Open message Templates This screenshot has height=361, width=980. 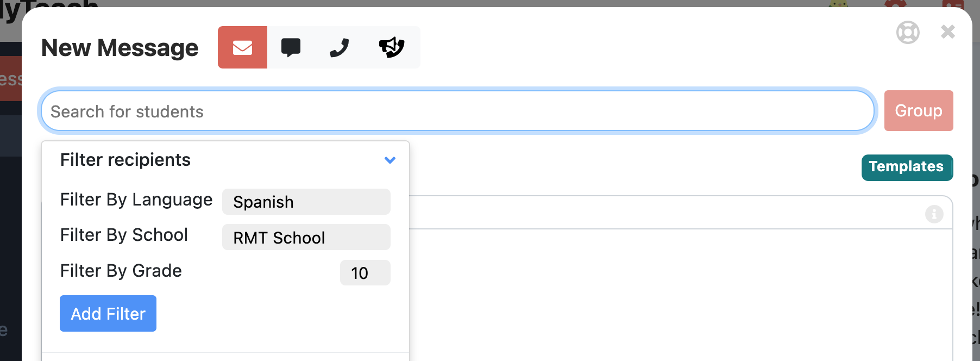click(906, 167)
